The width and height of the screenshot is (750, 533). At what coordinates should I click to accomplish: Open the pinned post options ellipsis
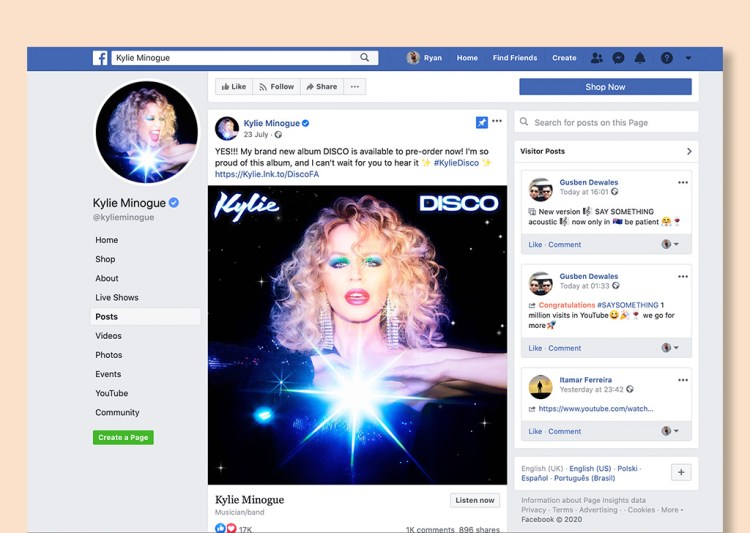click(x=497, y=121)
